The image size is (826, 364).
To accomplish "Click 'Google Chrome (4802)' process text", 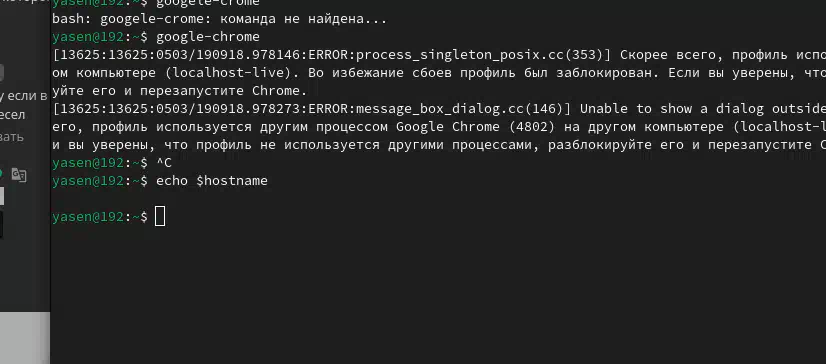I will [476, 126].
